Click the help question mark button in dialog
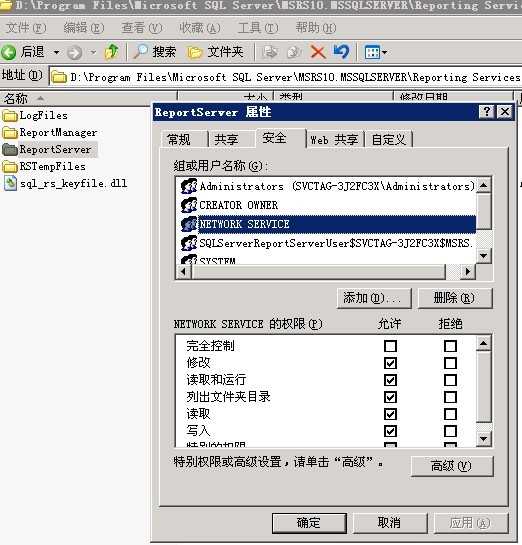522x545 pixels. [486, 112]
